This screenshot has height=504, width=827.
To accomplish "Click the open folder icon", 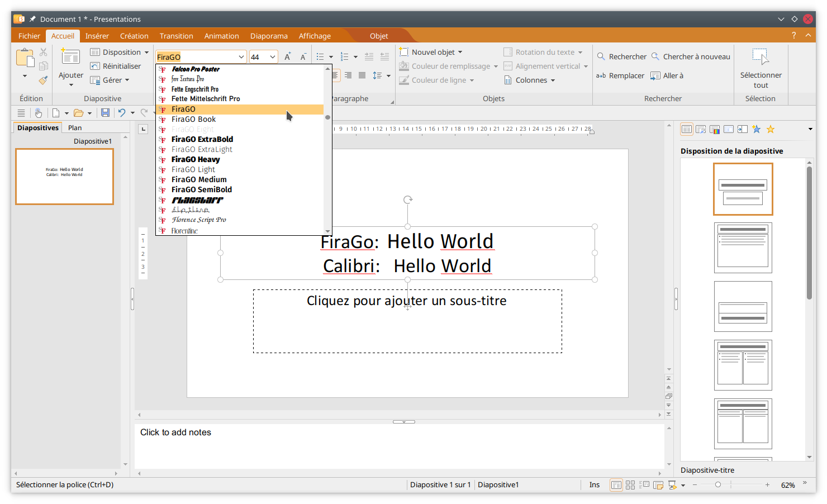I will pos(78,113).
